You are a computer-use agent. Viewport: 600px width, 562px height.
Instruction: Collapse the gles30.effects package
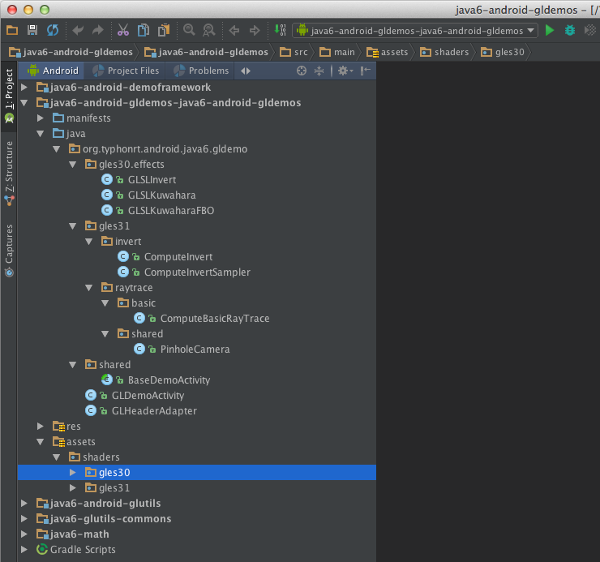(73, 165)
